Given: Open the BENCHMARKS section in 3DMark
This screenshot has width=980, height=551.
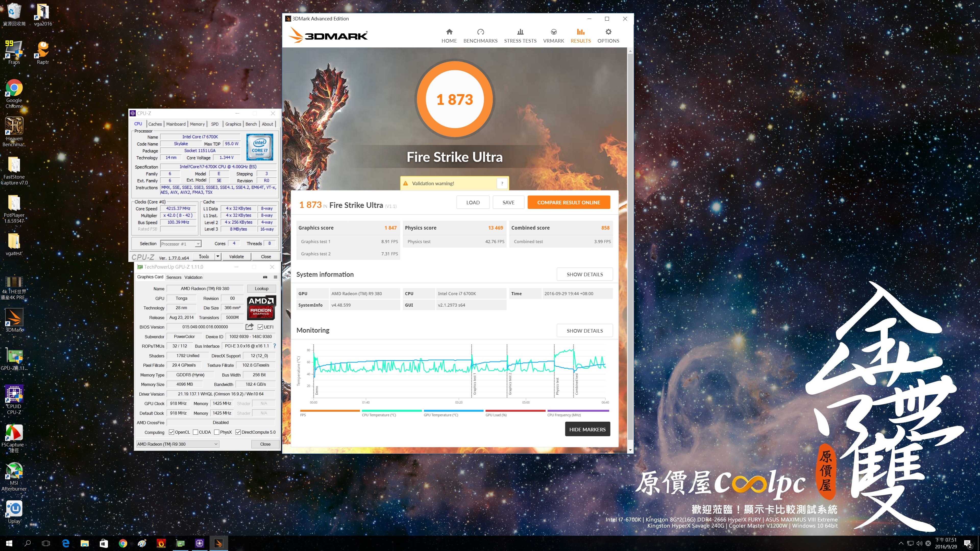Looking at the screenshot, I should [x=480, y=36].
